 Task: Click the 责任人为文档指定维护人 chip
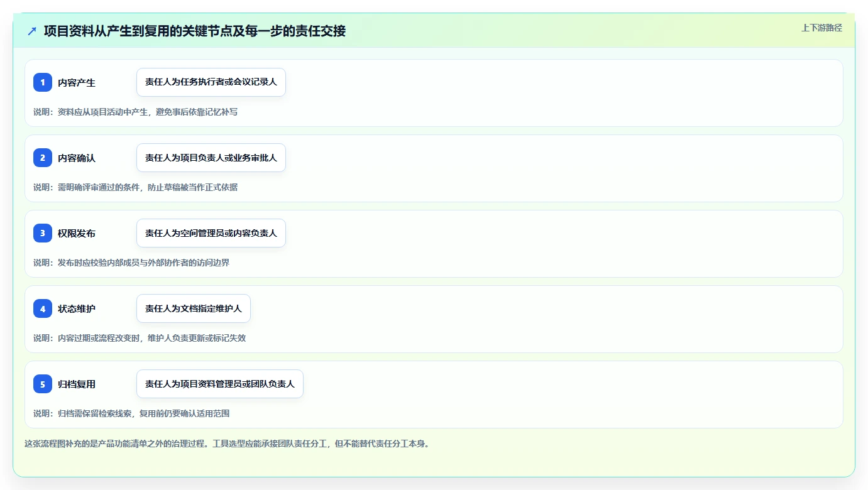point(194,308)
